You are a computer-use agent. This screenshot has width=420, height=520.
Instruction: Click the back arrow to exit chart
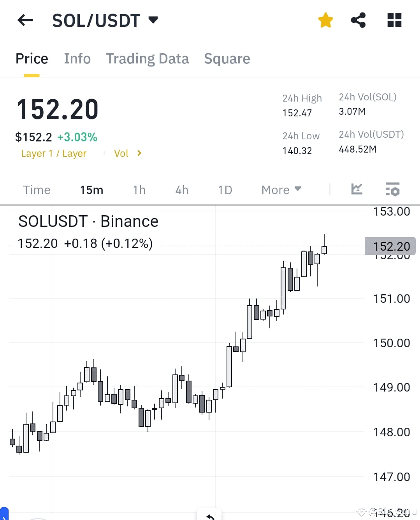click(25, 20)
